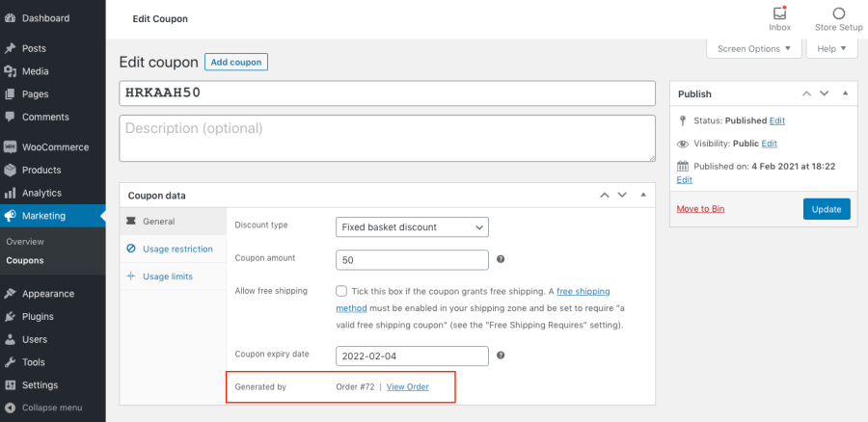Switch to the Usage restriction tab
The height and width of the screenshot is (422, 868).
point(176,249)
